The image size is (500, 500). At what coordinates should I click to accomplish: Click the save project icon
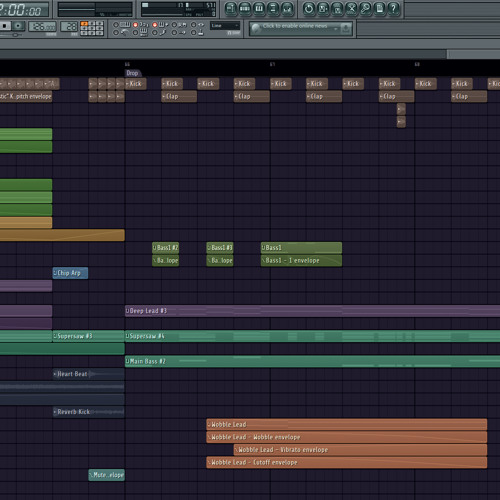(x=323, y=9)
